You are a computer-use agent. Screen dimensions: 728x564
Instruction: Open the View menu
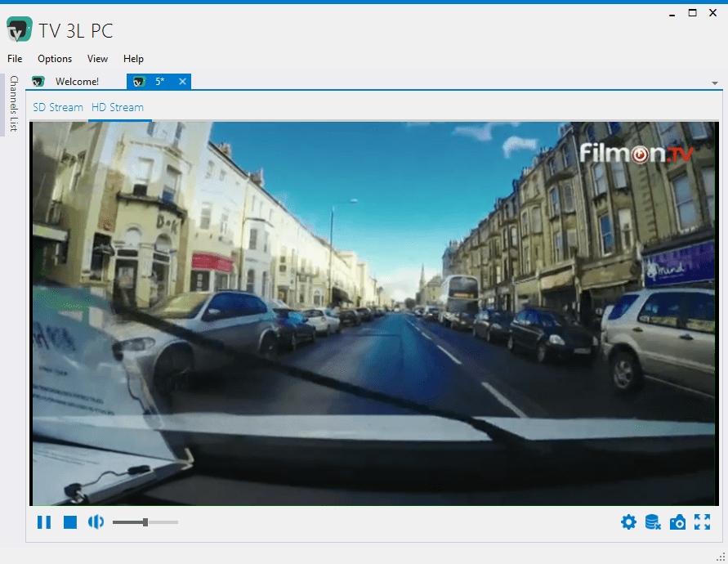click(x=97, y=59)
